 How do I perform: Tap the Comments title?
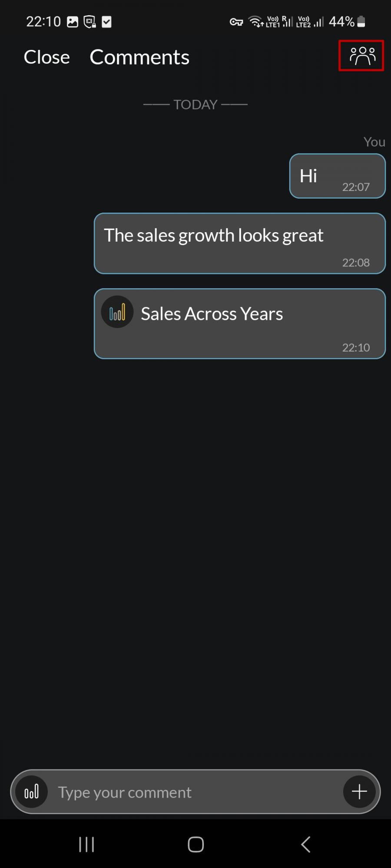point(139,57)
